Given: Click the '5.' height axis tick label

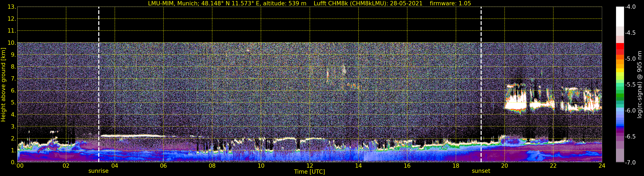Looking at the screenshot, I should 13,103.
